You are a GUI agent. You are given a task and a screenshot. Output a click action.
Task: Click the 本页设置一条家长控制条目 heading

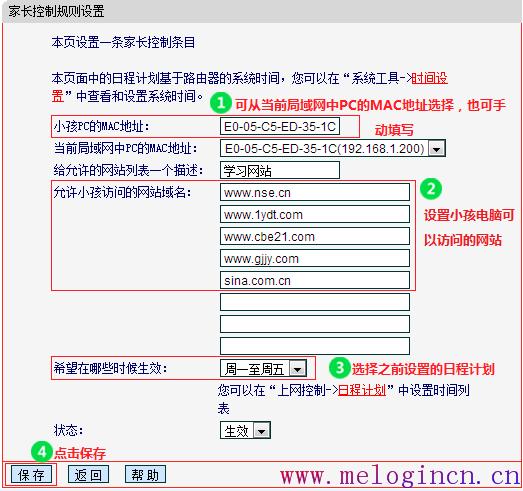point(123,42)
